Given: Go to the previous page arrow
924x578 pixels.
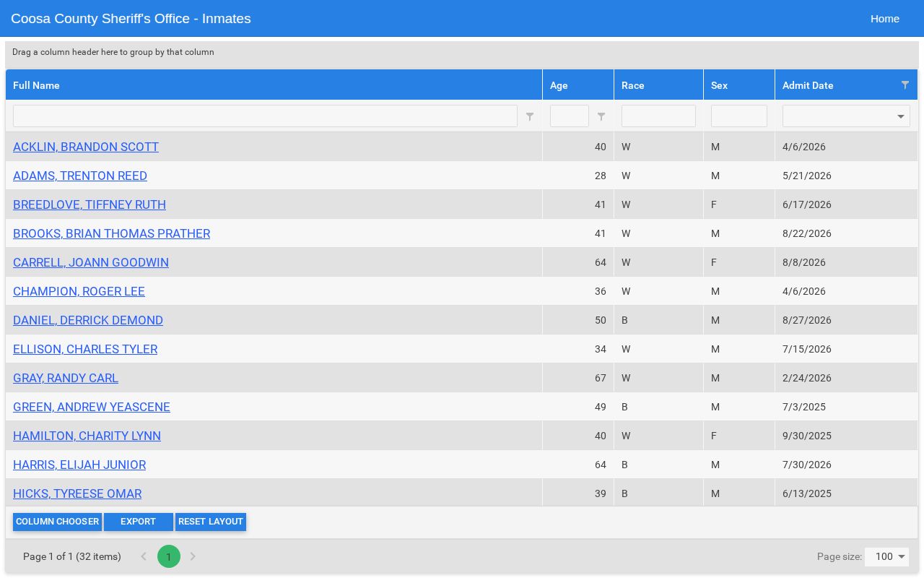Looking at the screenshot, I should 144,556.
